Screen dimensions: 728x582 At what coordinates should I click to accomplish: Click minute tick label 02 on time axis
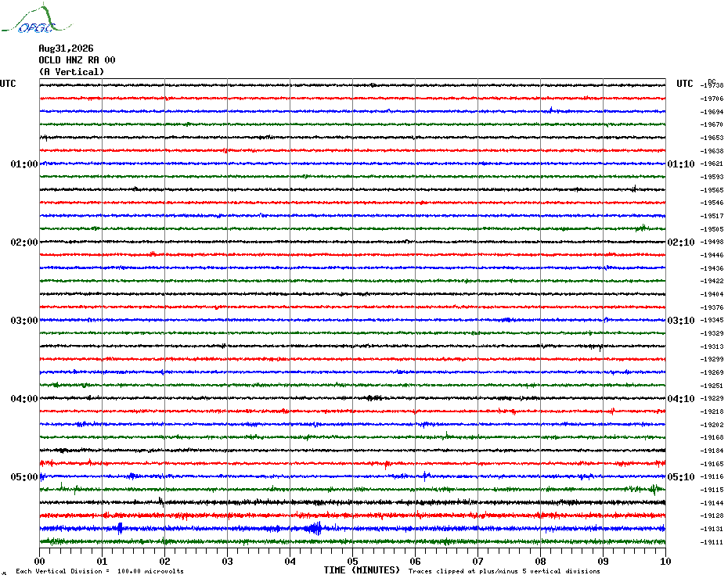pos(165,561)
